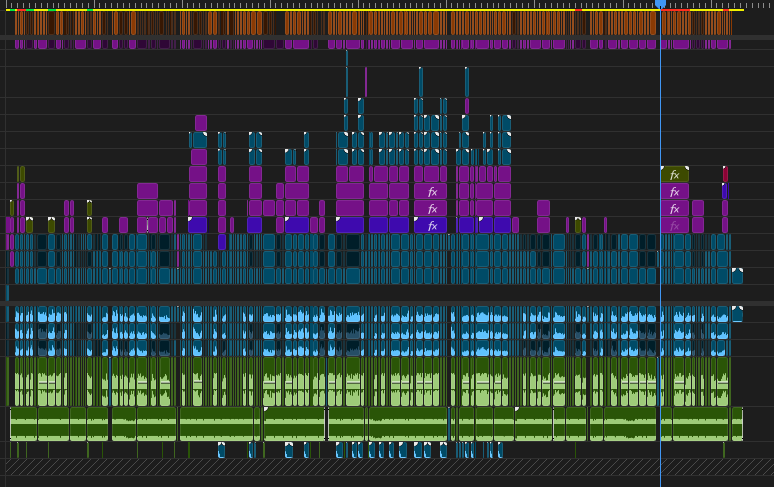Screen dimensions: 774x487
Task: Click the dimmed fx badge right of the playhead
Action: pyautogui.click(x=675, y=226)
